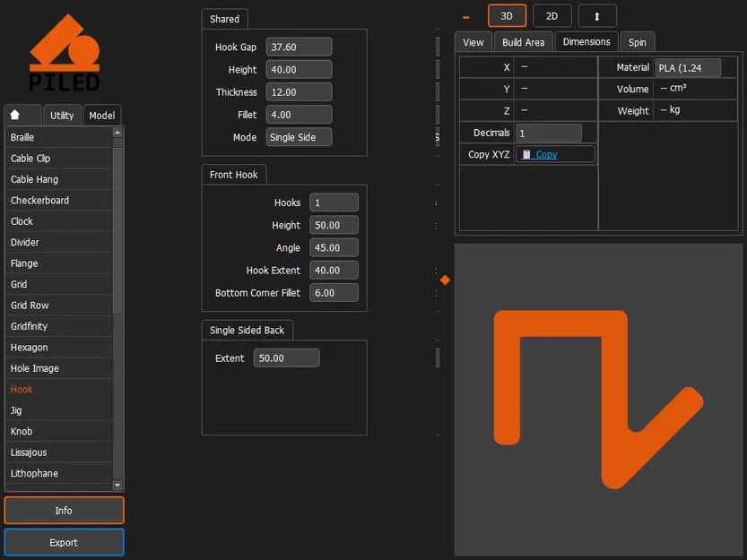Viewport: 747px width, 560px height.
Task: Select Gridfinity in the model list
Action: [59, 326]
